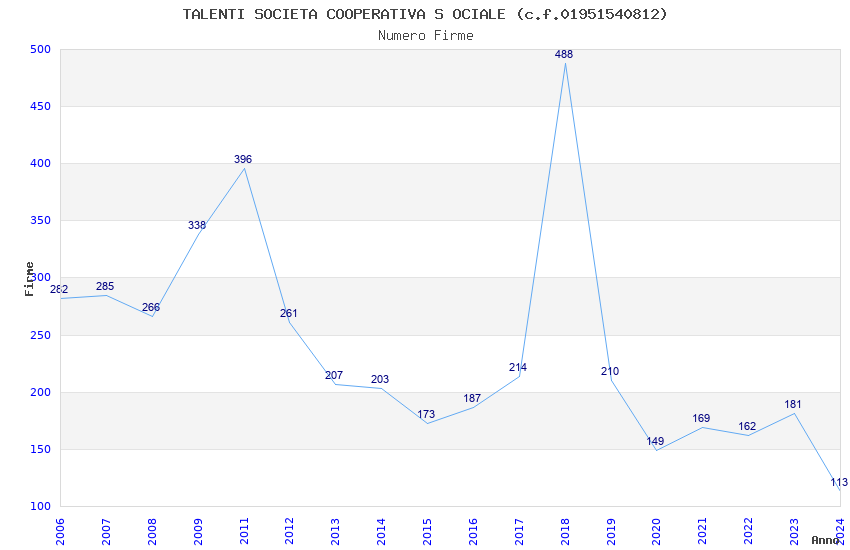This screenshot has height=550, width=850.
Task: Click the data label 210 for 2019
Action: [x=610, y=372]
